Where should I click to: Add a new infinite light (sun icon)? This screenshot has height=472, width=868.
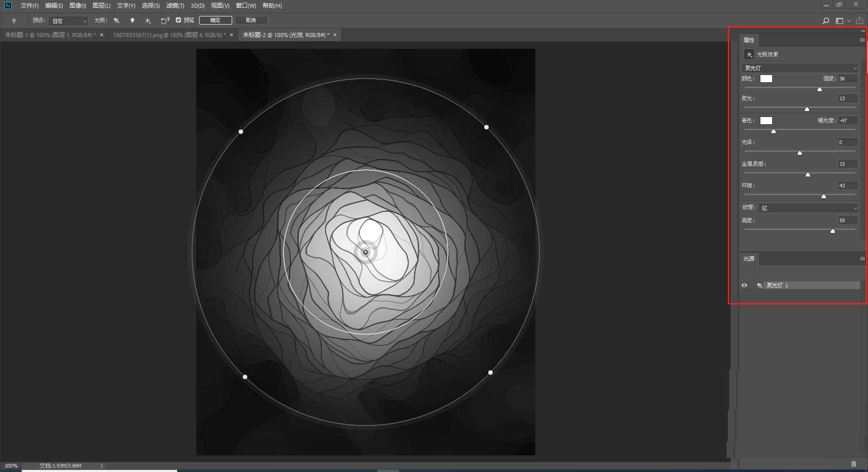point(148,20)
